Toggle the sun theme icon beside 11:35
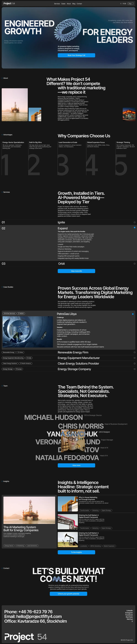Viewport: 137px width, 644px height. pos(121,4)
